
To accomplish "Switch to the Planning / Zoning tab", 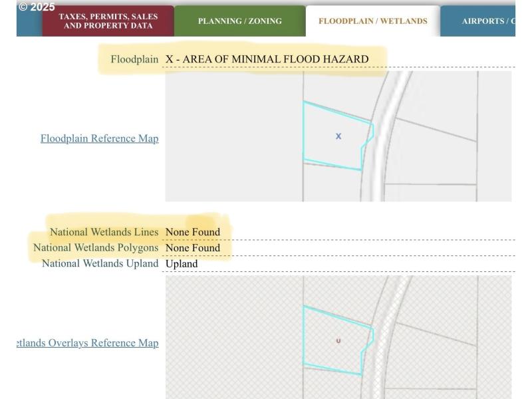I will pos(239,21).
